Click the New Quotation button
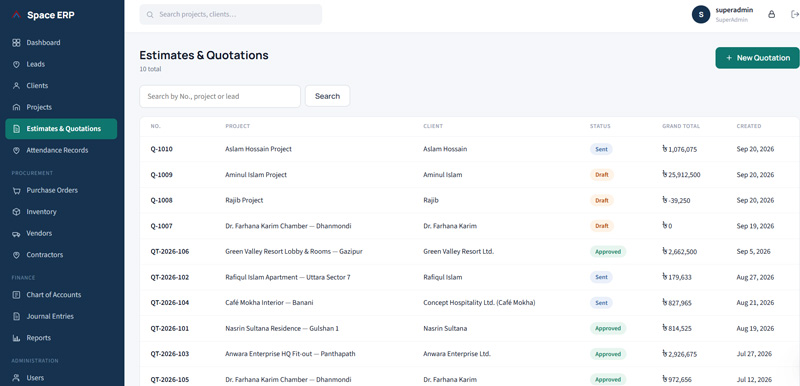The image size is (800, 386). tap(757, 58)
